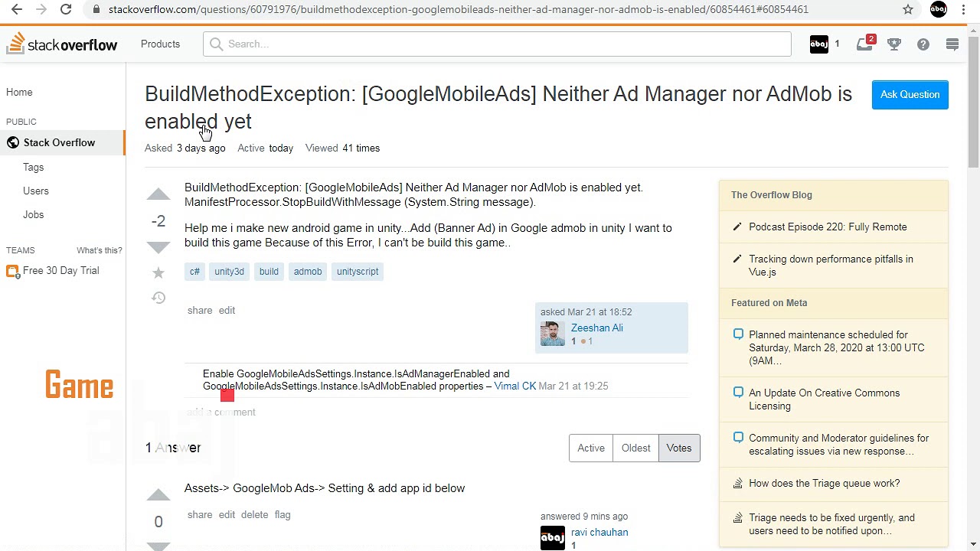Image resolution: width=980 pixels, height=551 pixels.
Task: Click Zeeshan Ali's profile picture
Action: click(553, 334)
